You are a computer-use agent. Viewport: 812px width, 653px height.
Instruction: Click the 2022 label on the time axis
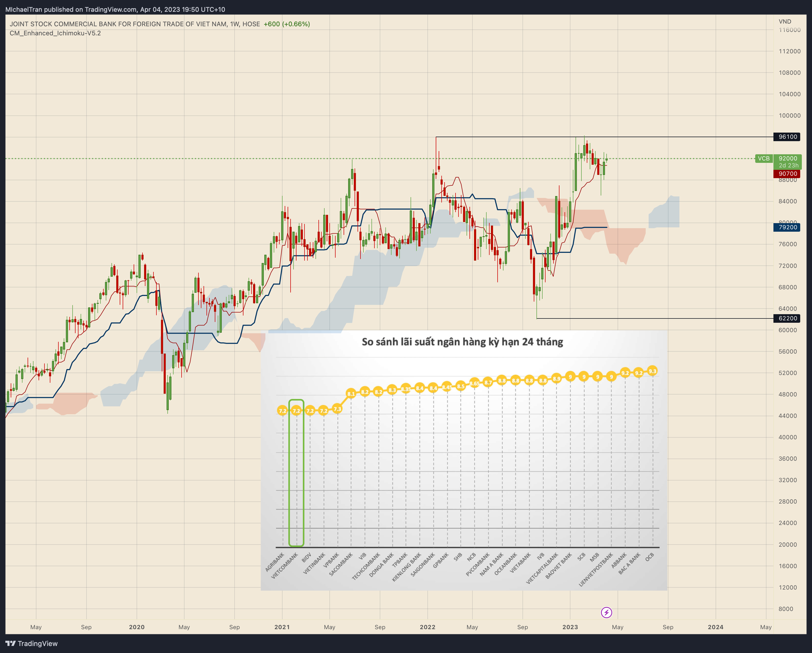click(427, 627)
